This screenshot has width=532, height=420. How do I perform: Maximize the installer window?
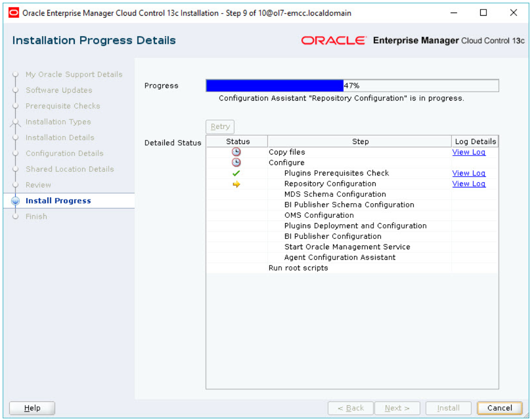[483, 13]
